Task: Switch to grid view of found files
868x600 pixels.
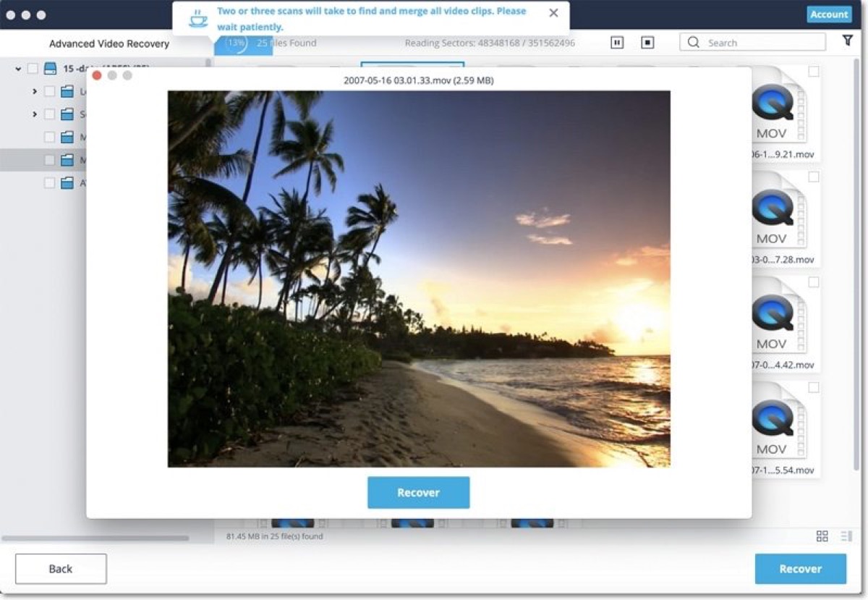Action: [x=822, y=536]
